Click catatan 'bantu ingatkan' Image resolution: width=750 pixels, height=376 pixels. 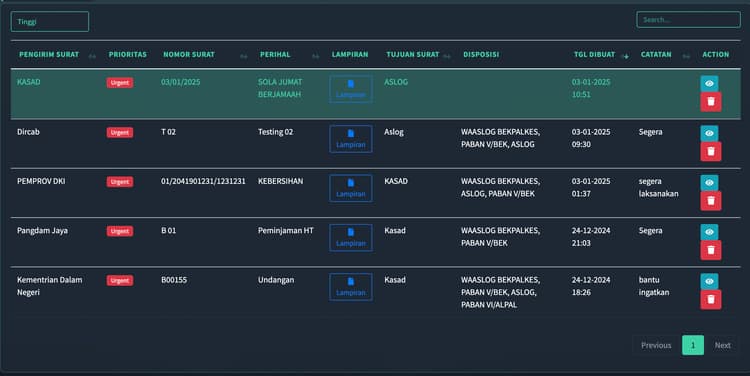click(x=654, y=286)
